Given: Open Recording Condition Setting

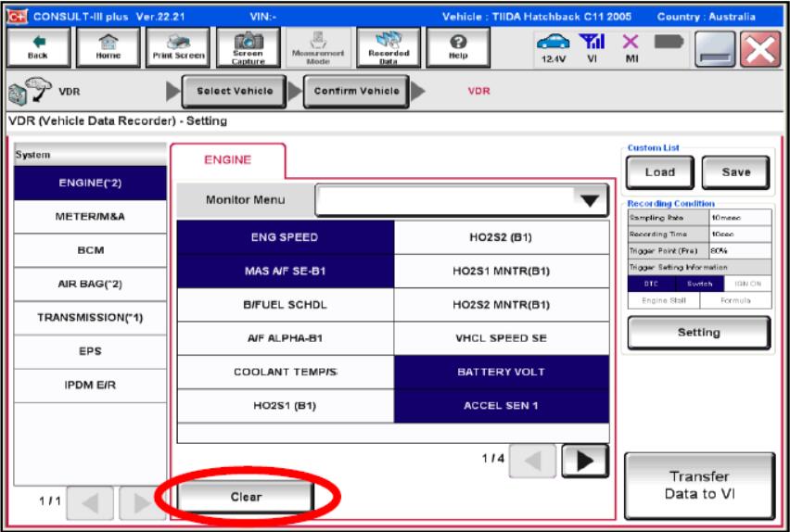Looking at the screenshot, I should click(x=699, y=333).
